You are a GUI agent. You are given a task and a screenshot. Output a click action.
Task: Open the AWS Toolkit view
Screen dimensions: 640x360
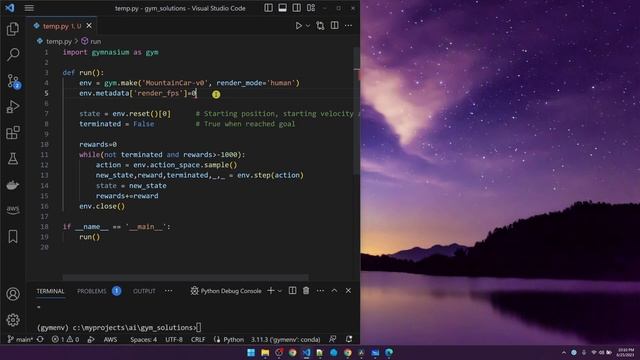point(13,210)
